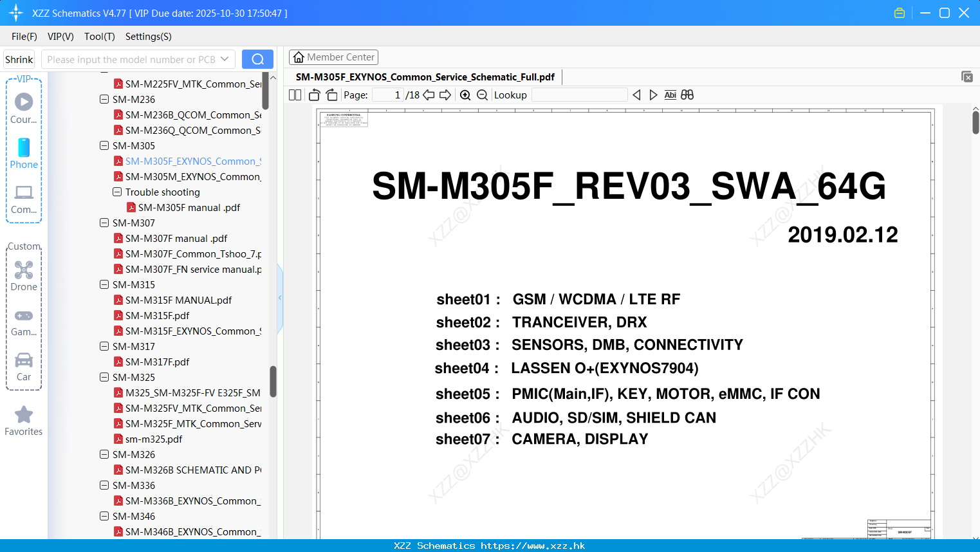Collapse the SM-M336 tree node

pos(104,485)
